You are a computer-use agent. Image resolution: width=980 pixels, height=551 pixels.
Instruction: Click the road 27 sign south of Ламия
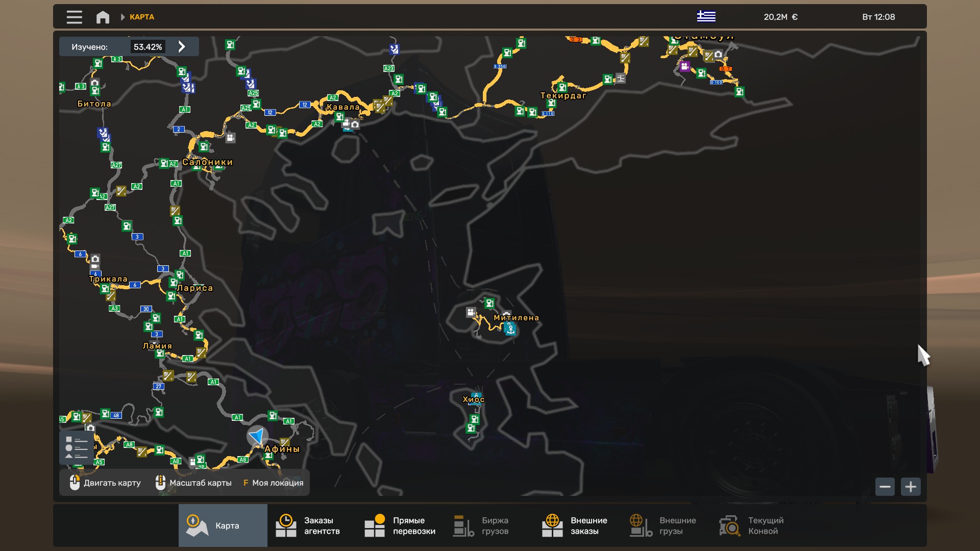(159, 387)
